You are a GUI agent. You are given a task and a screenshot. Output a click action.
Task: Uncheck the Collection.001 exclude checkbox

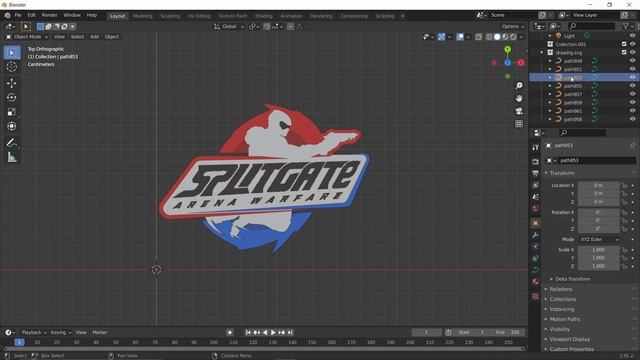[624, 44]
